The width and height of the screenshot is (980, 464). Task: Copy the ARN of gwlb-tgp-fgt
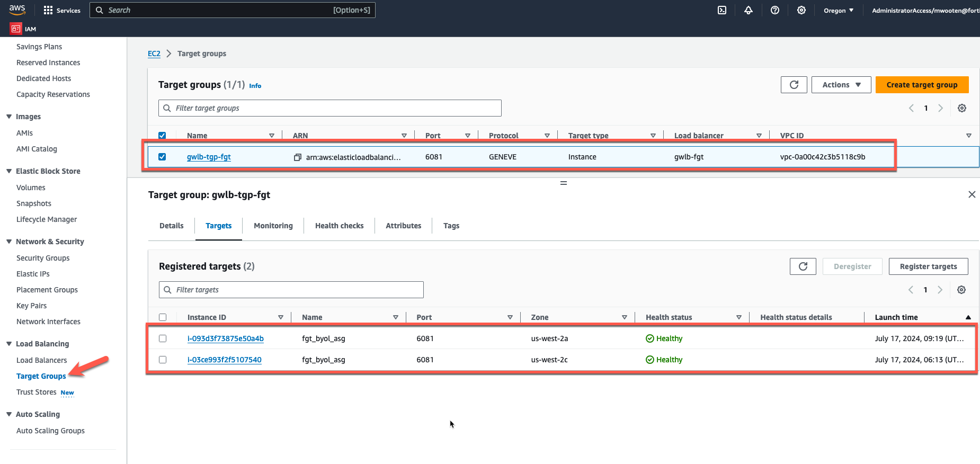[x=298, y=157]
